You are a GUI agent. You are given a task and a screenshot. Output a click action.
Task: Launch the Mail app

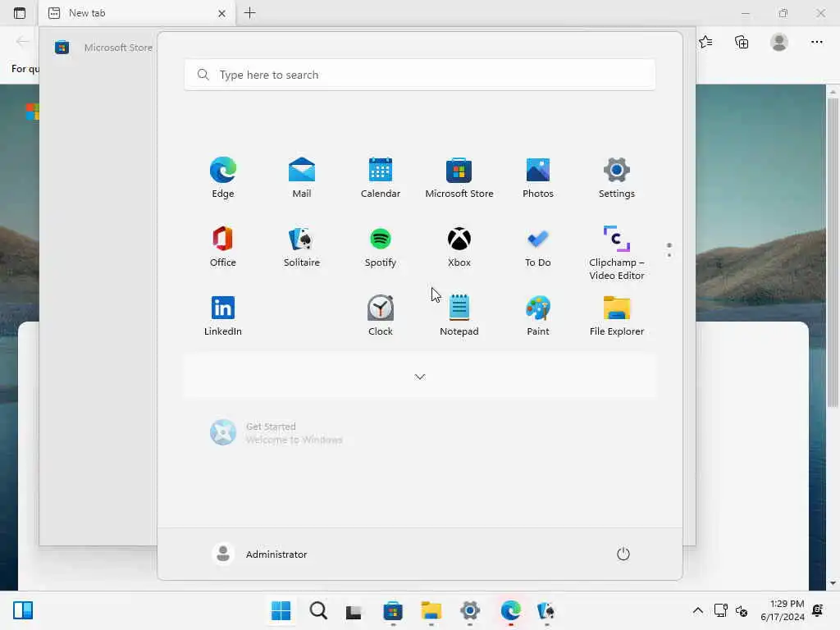tap(302, 177)
